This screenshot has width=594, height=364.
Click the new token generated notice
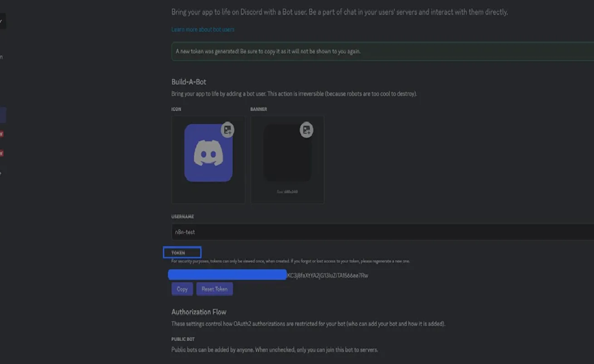coord(381,52)
